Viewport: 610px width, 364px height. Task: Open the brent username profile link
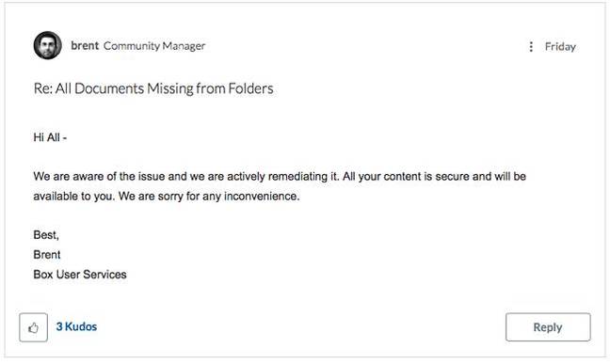[85, 45]
